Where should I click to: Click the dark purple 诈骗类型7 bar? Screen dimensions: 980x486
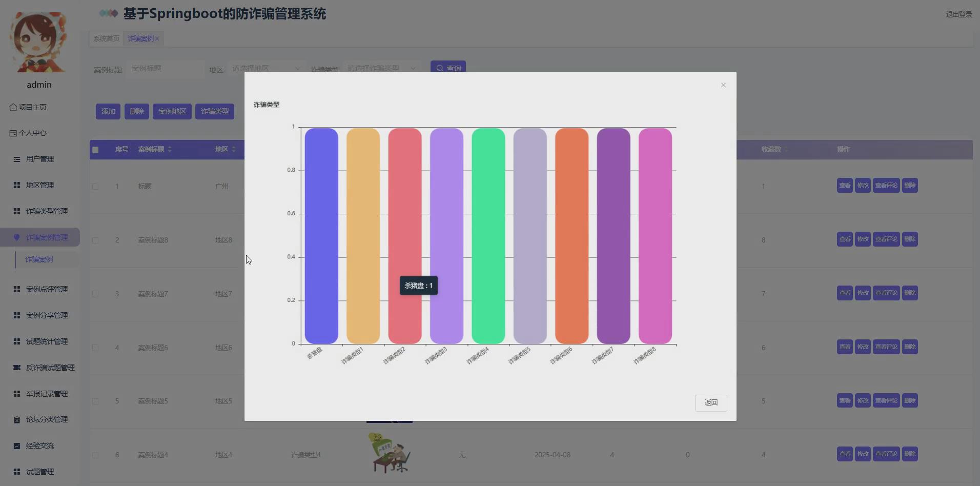click(614, 236)
